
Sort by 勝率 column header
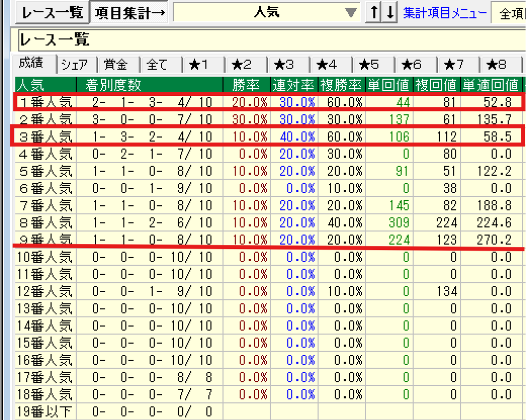click(247, 84)
